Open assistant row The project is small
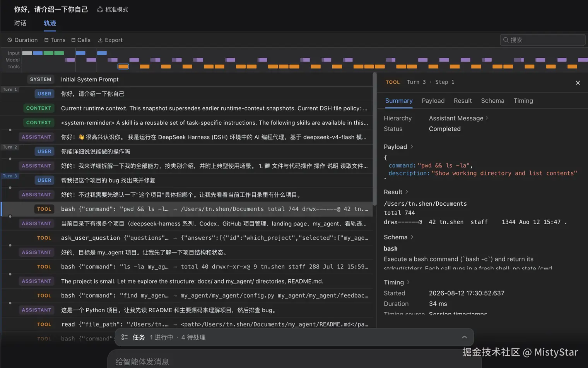This screenshot has height=368, width=588. click(187, 281)
